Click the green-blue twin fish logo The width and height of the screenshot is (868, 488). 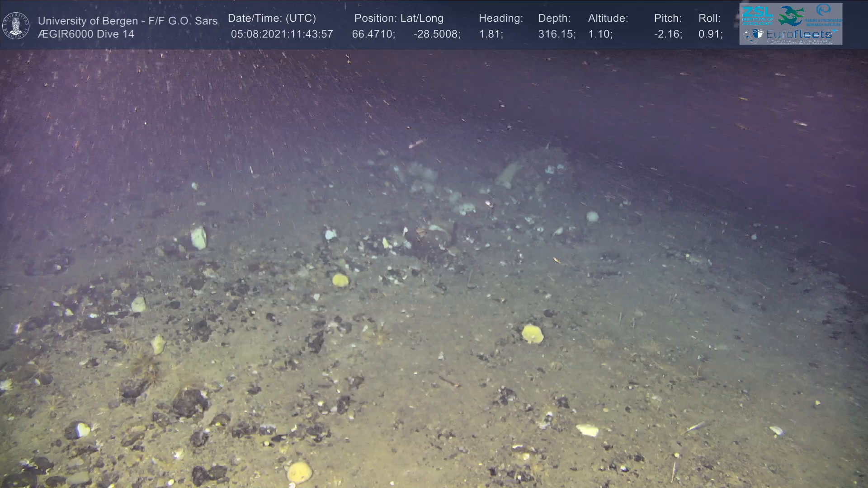791,16
